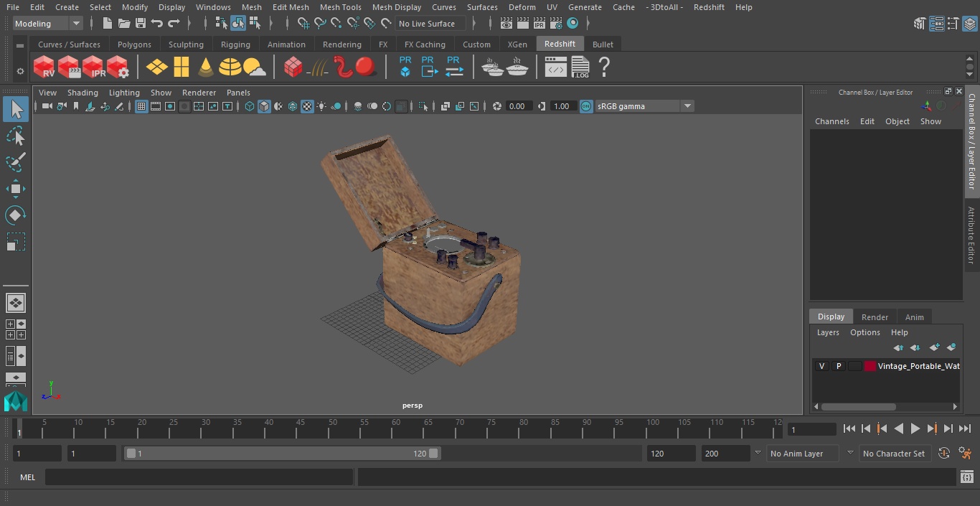Toggle isolate select viewport icon
The width and height of the screenshot is (980, 506).
(423, 106)
